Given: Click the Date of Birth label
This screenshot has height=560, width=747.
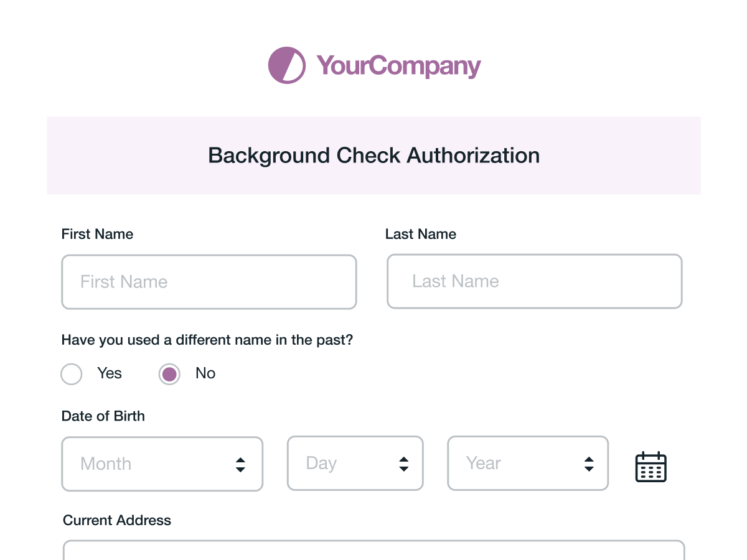Looking at the screenshot, I should tap(103, 416).
